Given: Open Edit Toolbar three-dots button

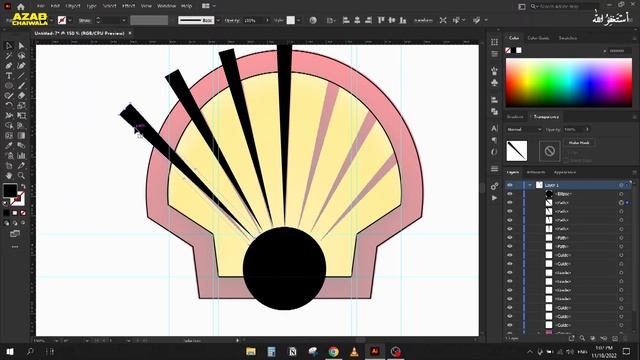Looking at the screenshot, I should 15,247.
